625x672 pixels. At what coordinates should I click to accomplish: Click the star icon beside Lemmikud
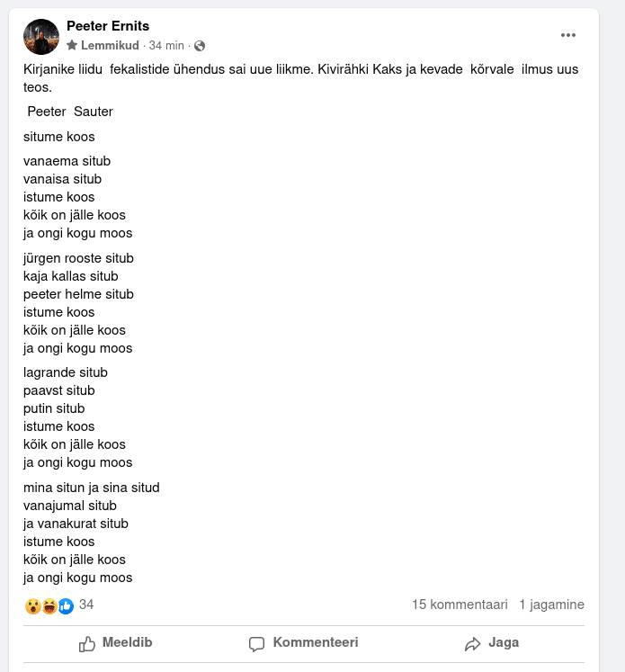coord(72,46)
